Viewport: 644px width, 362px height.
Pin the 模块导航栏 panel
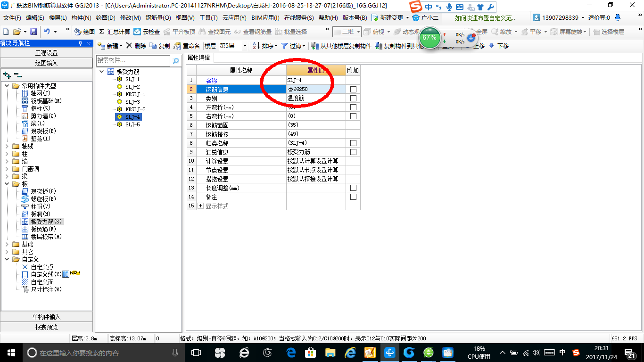tap(80, 43)
